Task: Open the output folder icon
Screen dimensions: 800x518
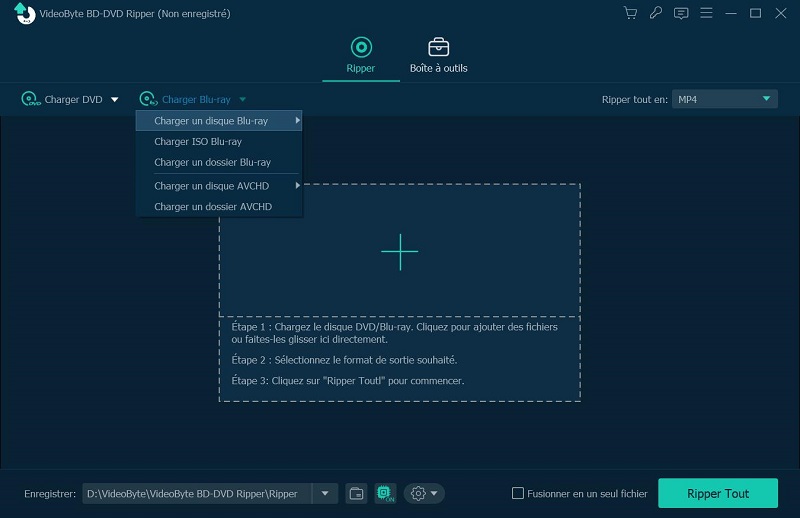Action: click(356, 494)
